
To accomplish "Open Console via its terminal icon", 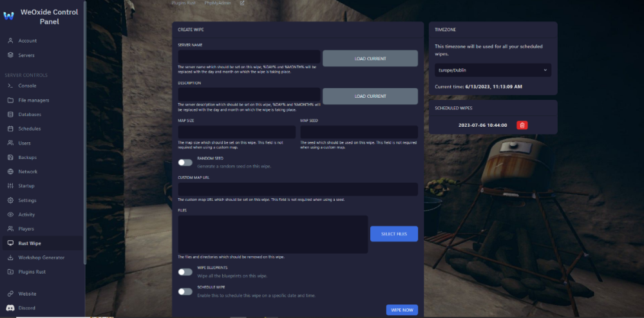I will point(10,86).
